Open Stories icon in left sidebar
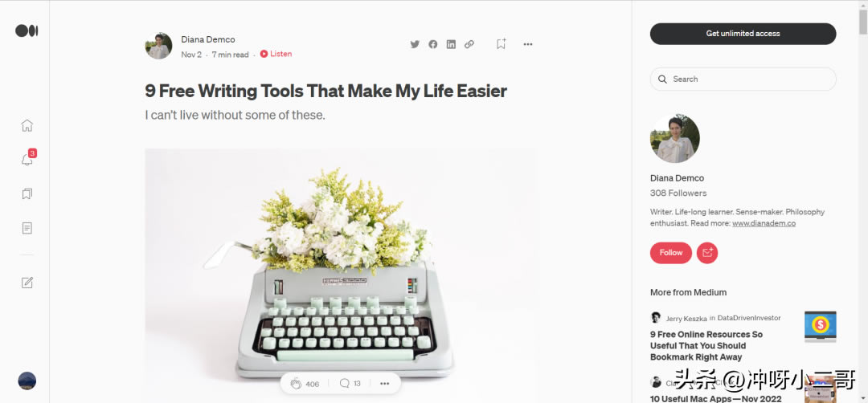This screenshot has width=868, height=403. (x=27, y=228)
